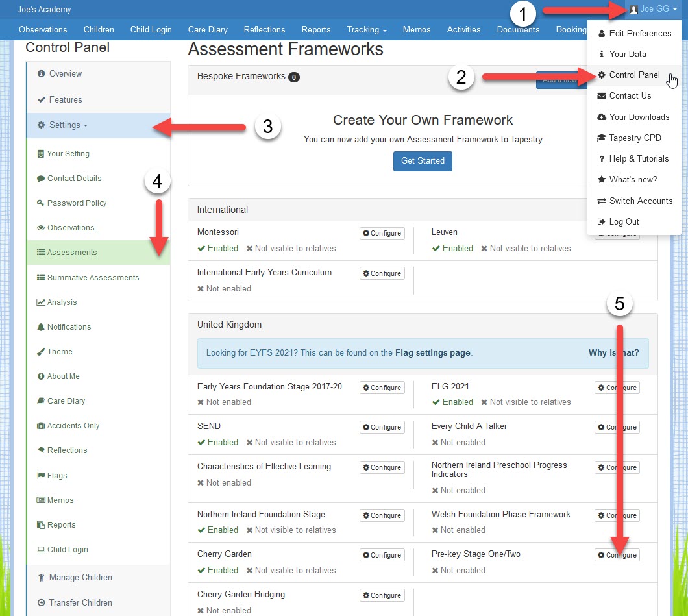Collapse the Settings section in sidebar
Image resolution: width=688 pixels, height=616 pixels.
tap(68, 125)
